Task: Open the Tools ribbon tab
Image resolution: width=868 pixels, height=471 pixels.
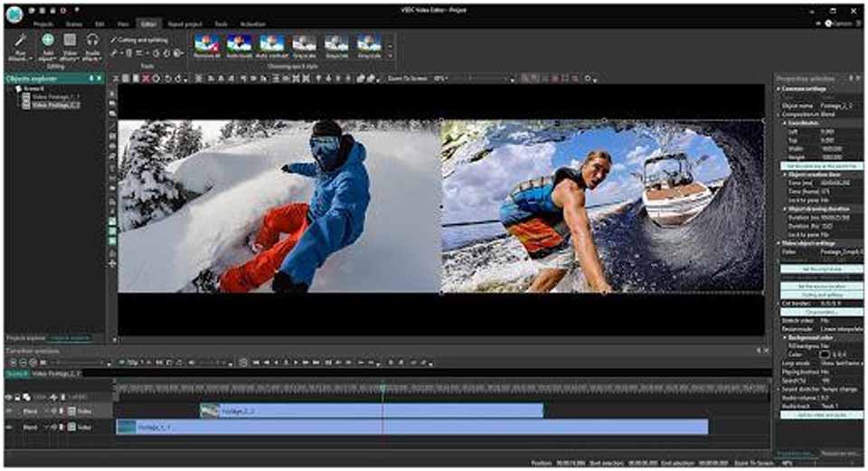Action: [x=221, y=24]
